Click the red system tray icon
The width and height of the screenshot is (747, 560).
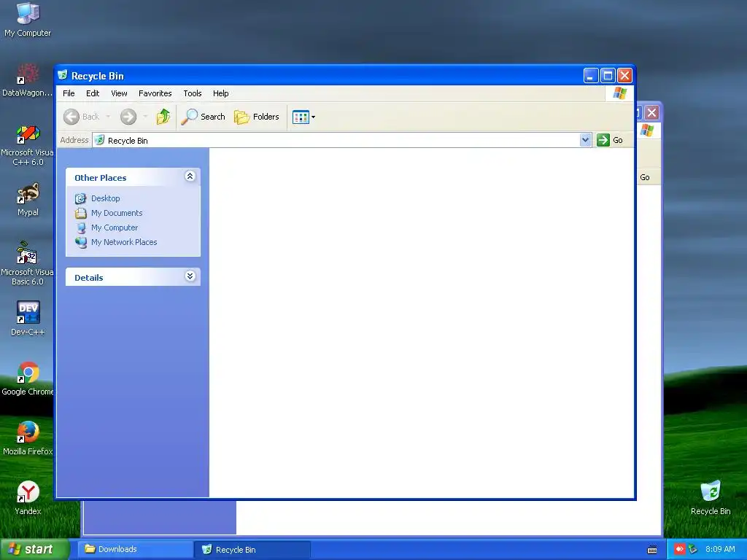pos(679,549)
